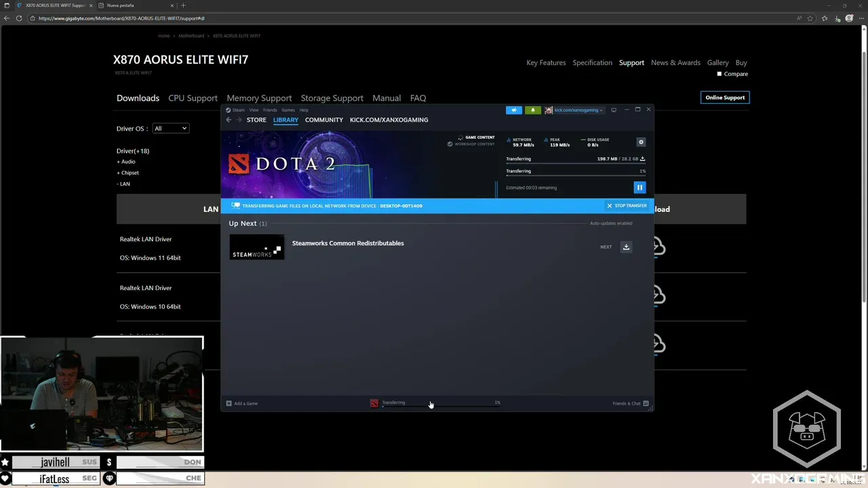Image resolution: width=868 pixels, height=488 pixels.
Task: Open the FAQ tab
Action: [418, 98]
